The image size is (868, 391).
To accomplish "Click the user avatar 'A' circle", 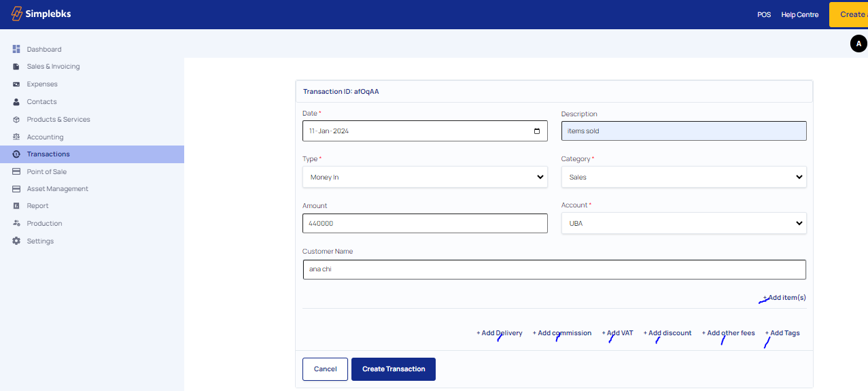I will click(x=858, y=44).
